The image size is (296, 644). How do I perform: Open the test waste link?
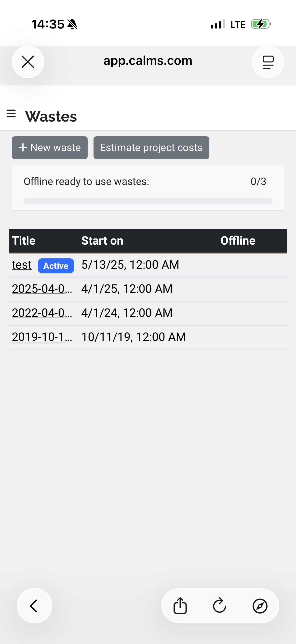(x=22, y=265)
